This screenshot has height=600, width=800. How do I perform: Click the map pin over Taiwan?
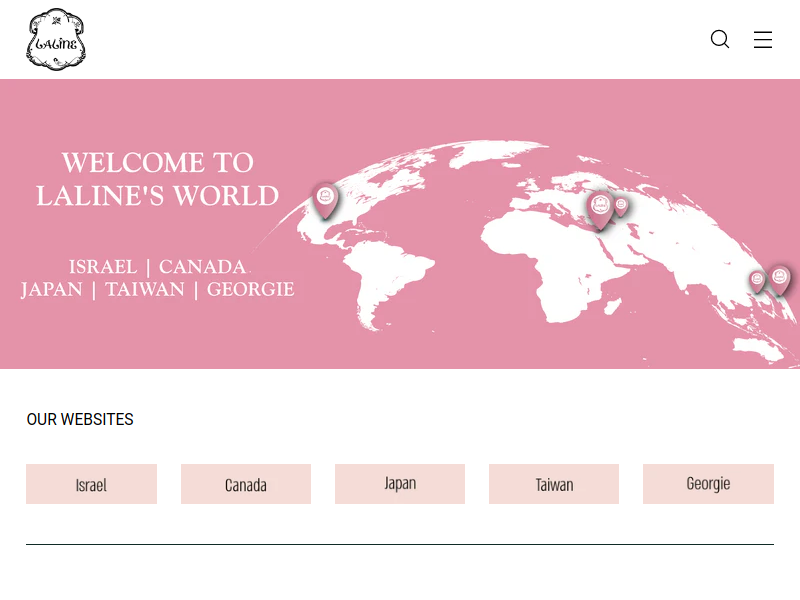click(x=757, y=282)
